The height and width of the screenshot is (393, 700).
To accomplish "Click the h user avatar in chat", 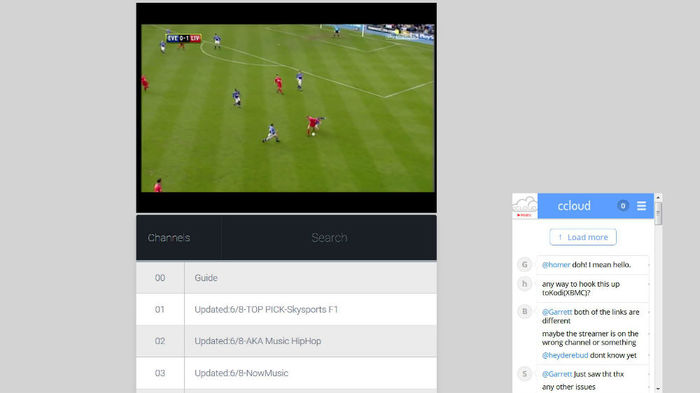I will pos(525,284).
